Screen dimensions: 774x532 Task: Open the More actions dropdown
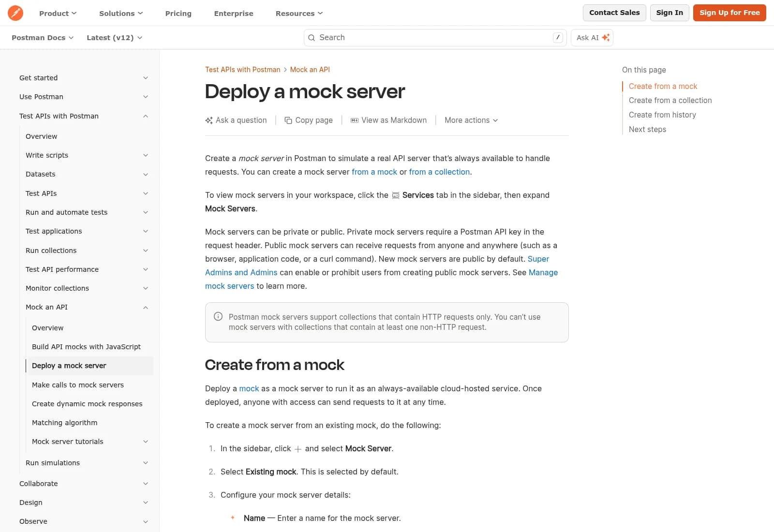[471, 120]
